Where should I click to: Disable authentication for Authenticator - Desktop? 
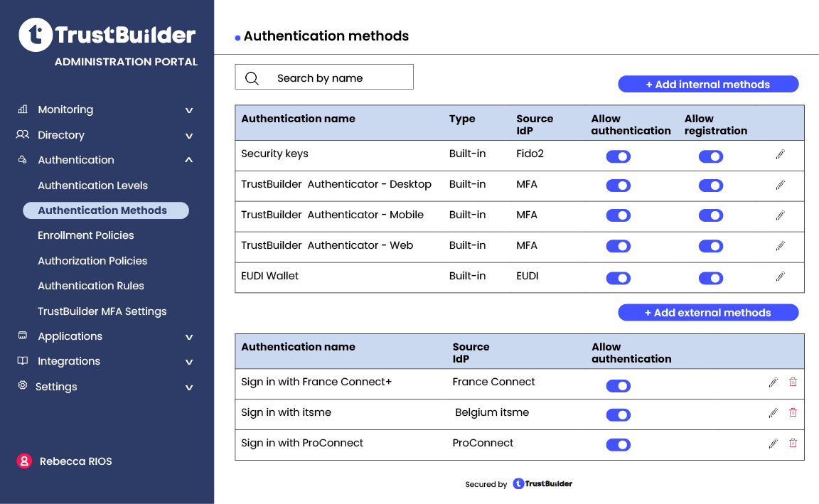coord(619,186)
